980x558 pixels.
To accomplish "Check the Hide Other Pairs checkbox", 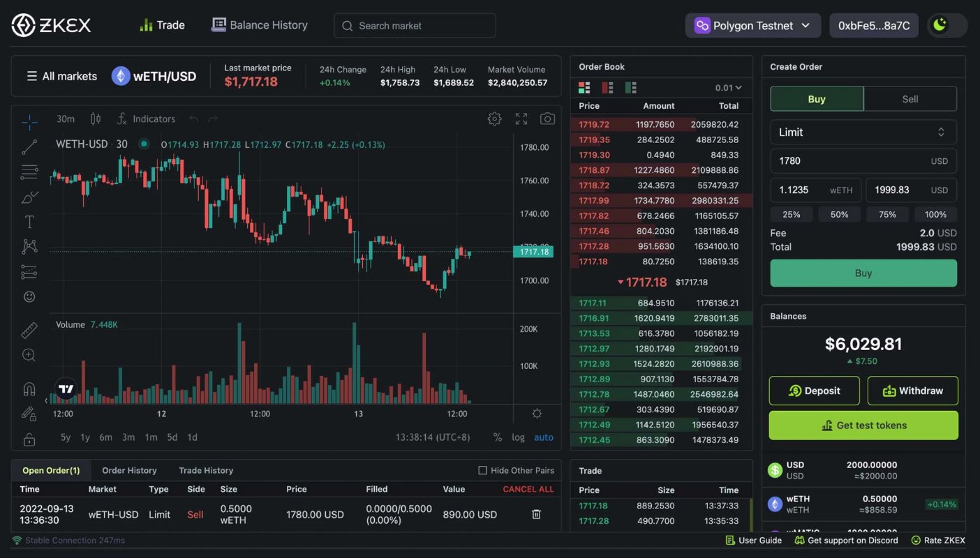I will 482,470.
